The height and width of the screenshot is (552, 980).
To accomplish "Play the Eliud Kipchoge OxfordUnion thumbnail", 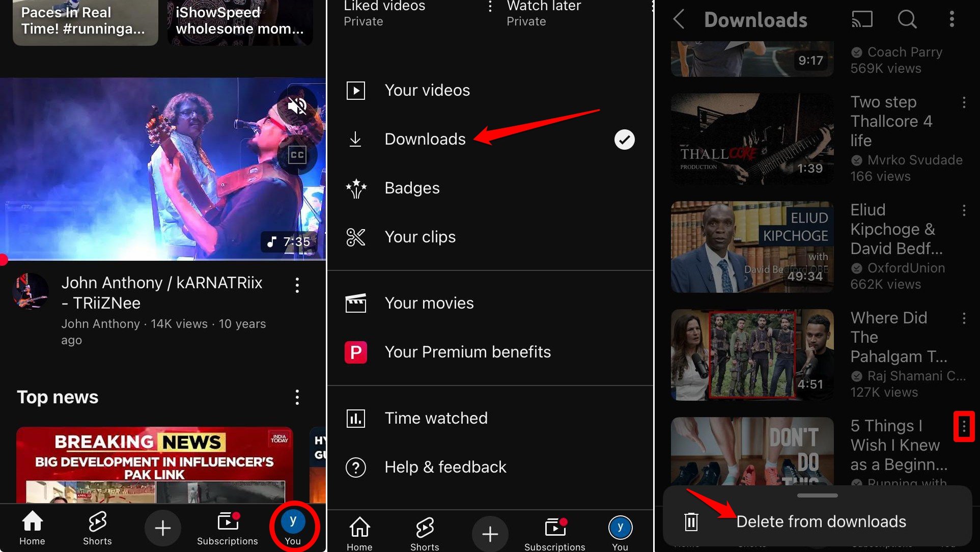I will pos(752,247).
